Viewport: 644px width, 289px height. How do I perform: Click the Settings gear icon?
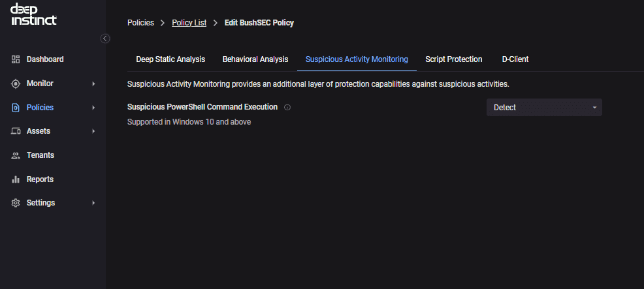16,203
